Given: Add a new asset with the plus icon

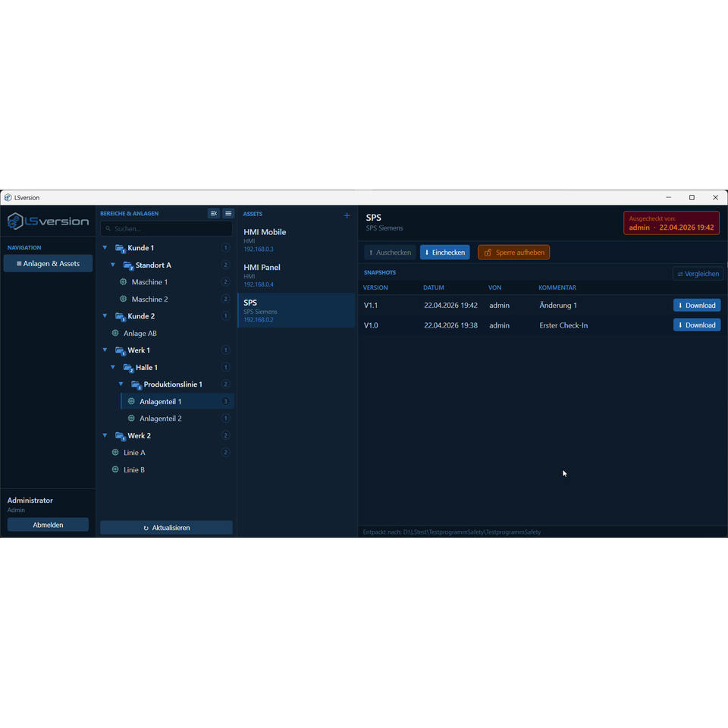Looking at the screenshot, I should coord(347,215).
